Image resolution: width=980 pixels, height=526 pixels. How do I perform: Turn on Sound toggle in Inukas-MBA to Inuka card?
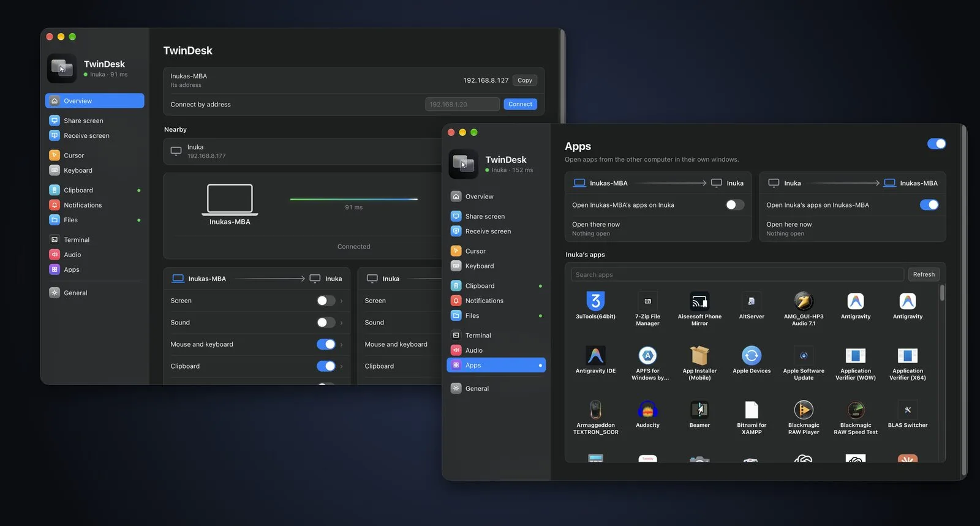326,323
